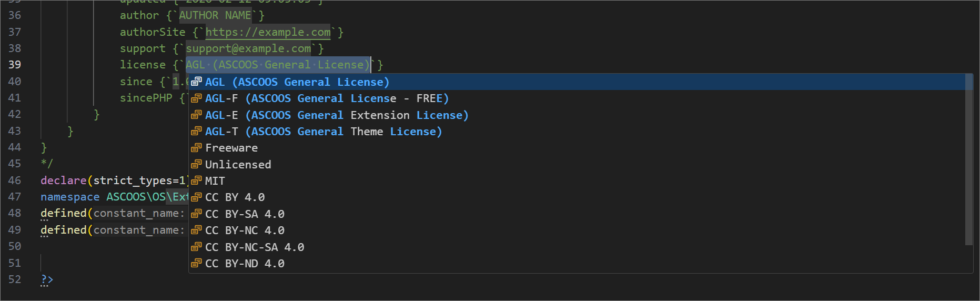Select AGL-T (ASCOOS General Theme License)
980x301 pixels.
pyautogui.click(x=577, y=131)
